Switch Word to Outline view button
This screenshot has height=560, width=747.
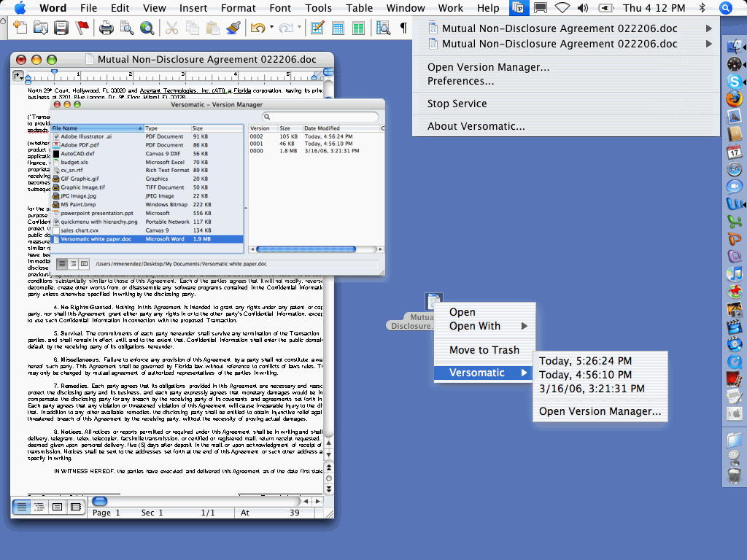click(39, 507)
